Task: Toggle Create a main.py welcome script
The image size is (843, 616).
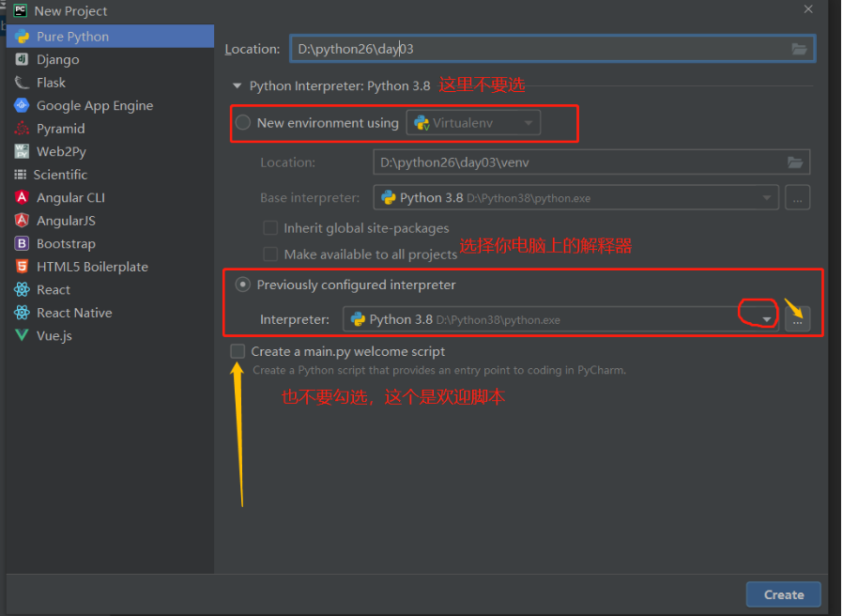Action: coord(238,351)
